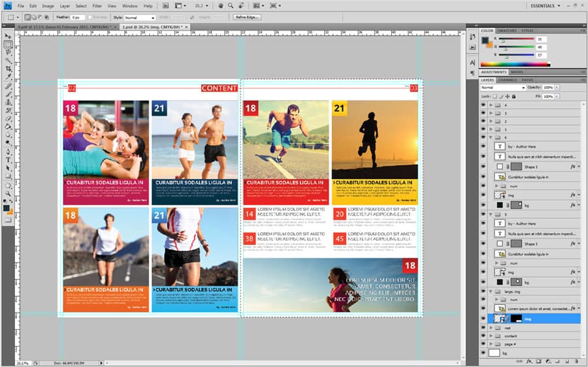Expand the group 2 folder
This screenshot has width=588, height=367.
(x=491, y=121)
